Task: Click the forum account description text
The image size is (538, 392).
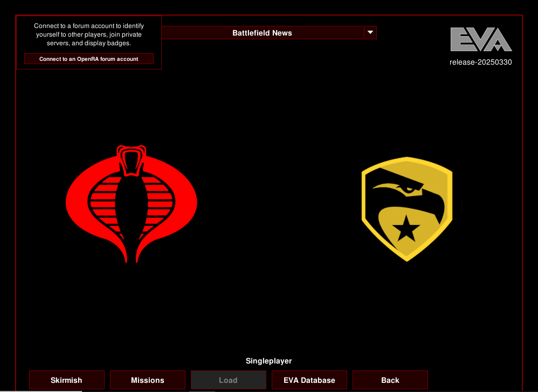Action: 89,34
